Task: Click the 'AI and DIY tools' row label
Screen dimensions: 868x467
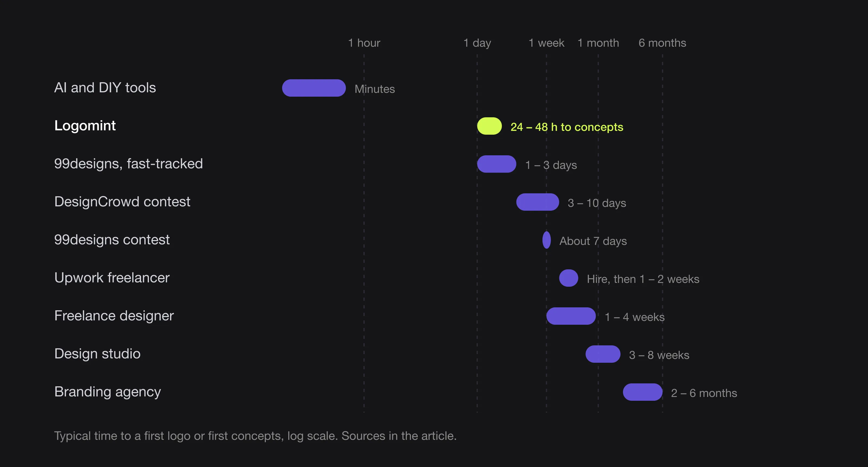Action: pyautogui.click(x=105, y=88)
